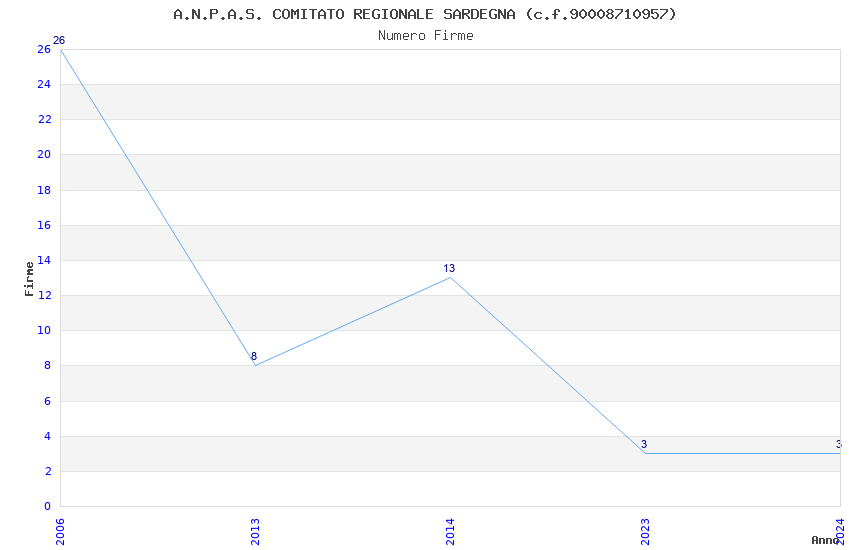Click y-axis tick value 16
The height and width of the screenshot is (550, 850).
[44, 225]
